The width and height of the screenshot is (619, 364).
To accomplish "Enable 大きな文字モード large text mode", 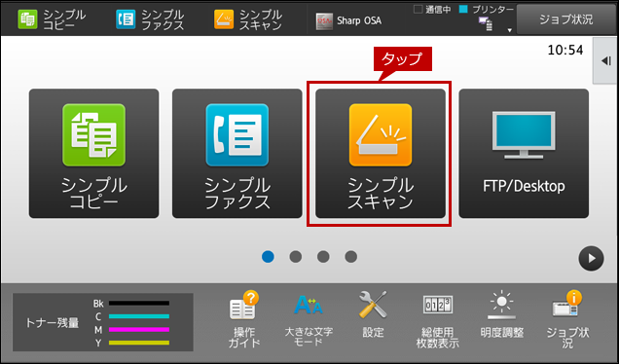I will pos(309,319).
